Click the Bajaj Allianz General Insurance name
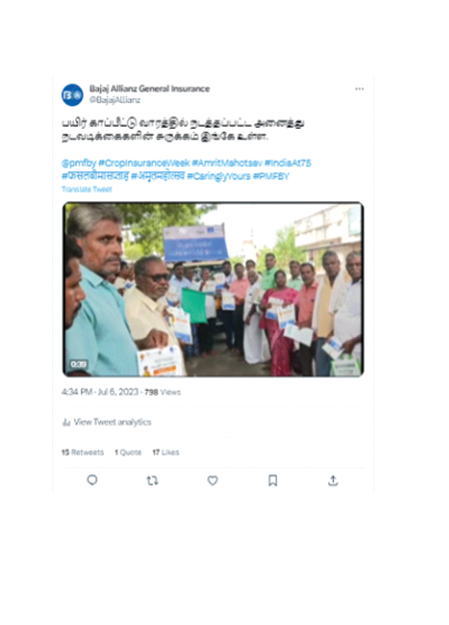 pos(150,88)
